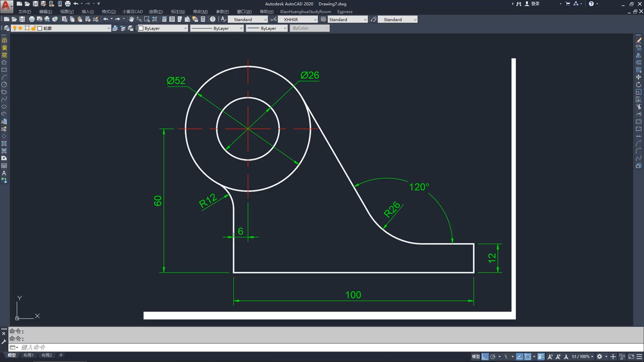Open the 绘图(D) menu
The image size is (644, 362).
[156, 11]
